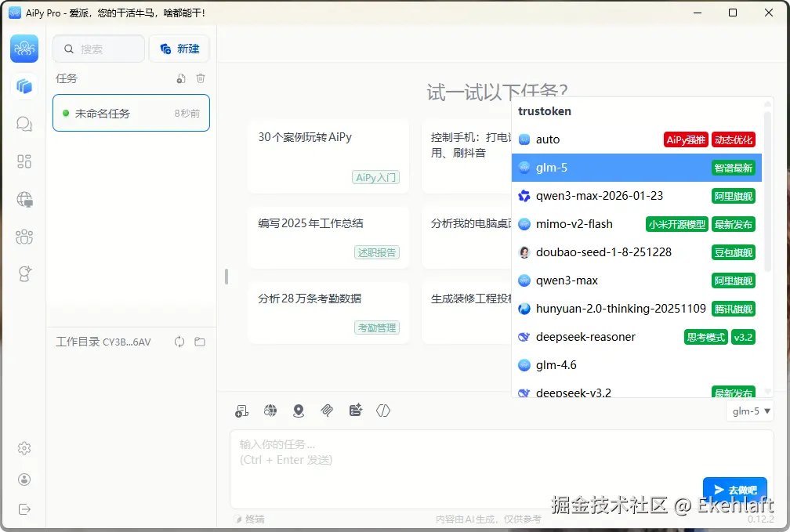Select glm-5 in the model list
Image resolution: width=790 pixels, height=532 pixels.
pos(637,168)
